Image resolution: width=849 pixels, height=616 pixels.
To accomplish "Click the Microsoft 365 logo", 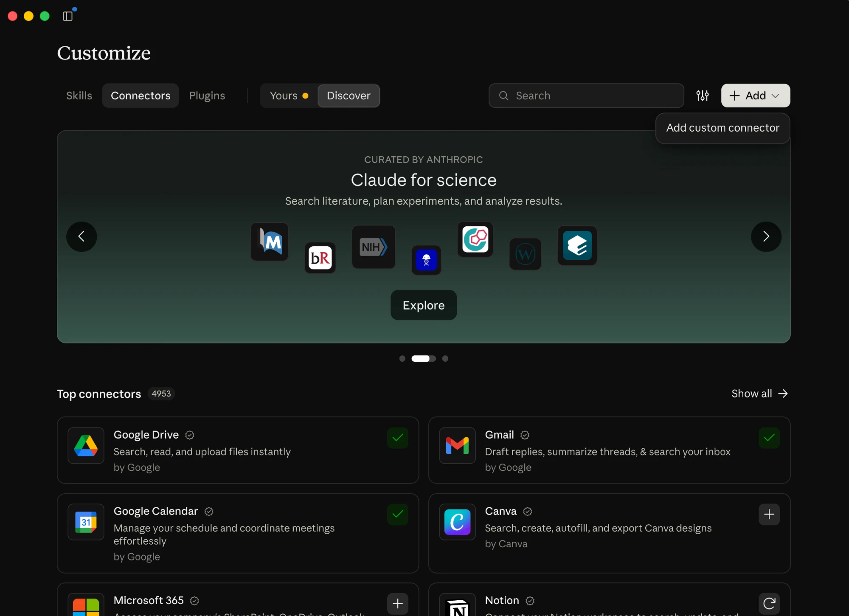I will [x=86, y=605].
